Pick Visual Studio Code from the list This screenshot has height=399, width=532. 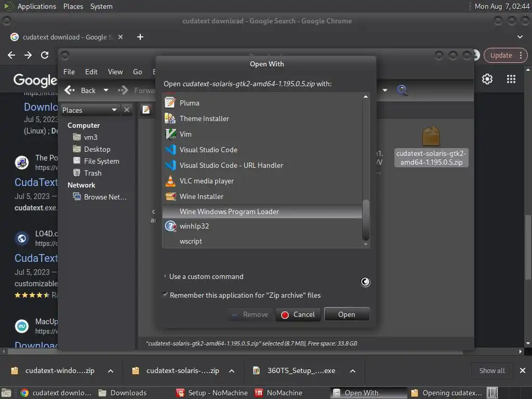262,150
